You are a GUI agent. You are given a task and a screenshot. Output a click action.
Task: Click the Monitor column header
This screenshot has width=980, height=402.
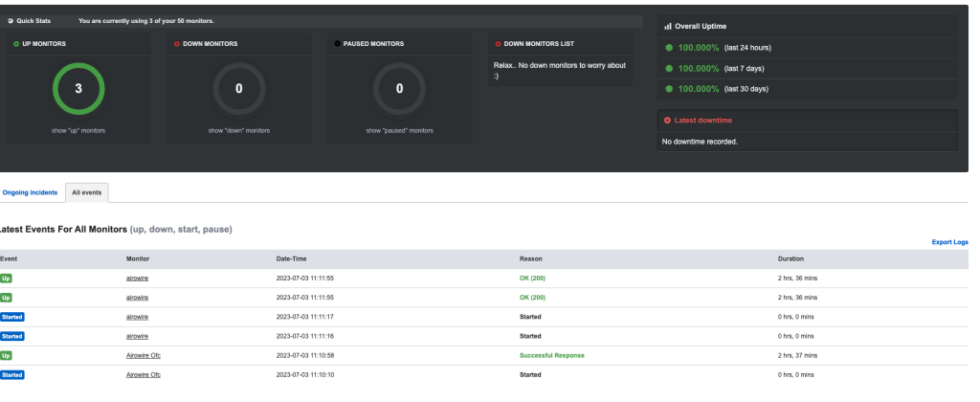[x=138, y=258]
